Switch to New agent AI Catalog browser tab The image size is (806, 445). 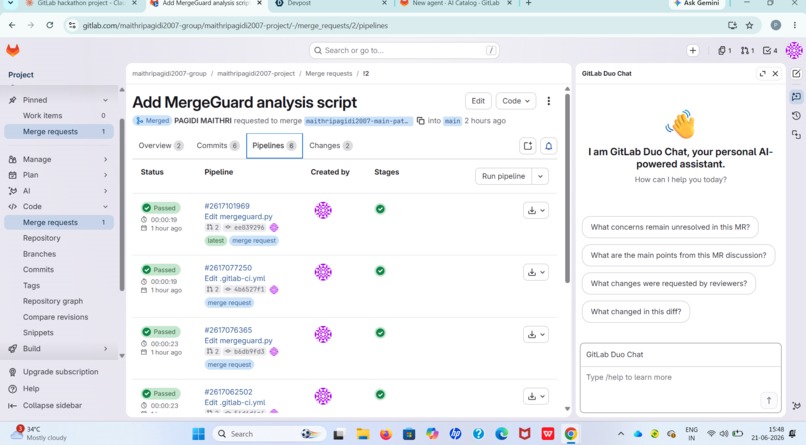(x=455, y=4)
